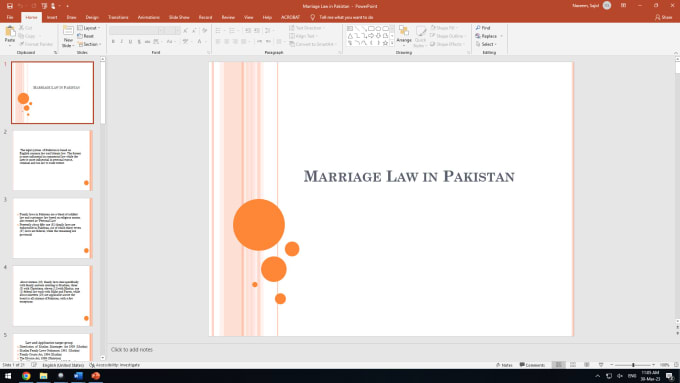The height and width of the screenshot is (383, 680).
Task: Open the notification center icon
Action: tap(670, 376)
